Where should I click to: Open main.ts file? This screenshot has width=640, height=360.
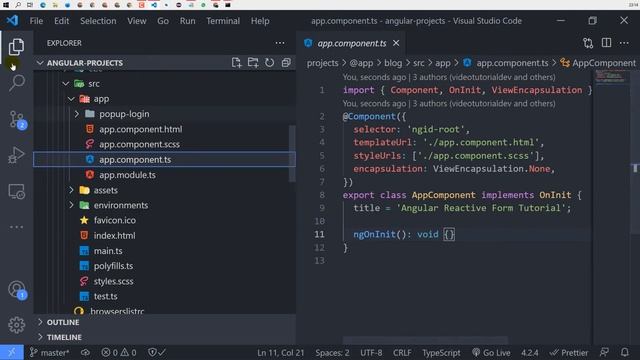[x=108, y=251]
